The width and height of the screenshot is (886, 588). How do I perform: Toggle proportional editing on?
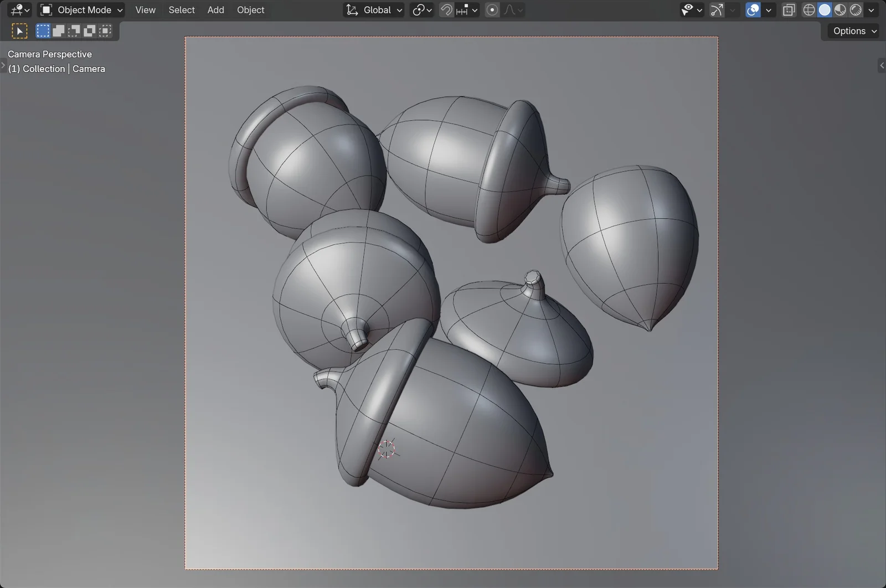coord(492,9)
